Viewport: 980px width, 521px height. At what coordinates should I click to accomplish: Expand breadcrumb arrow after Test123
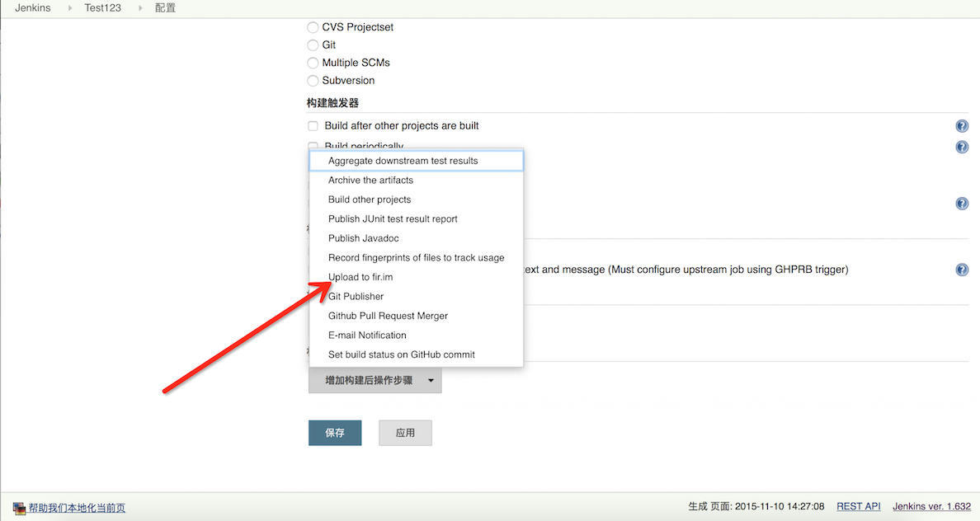click(140, 8)
